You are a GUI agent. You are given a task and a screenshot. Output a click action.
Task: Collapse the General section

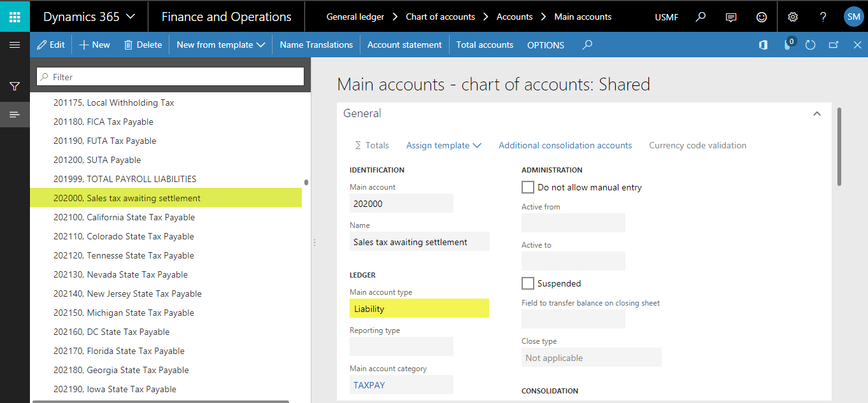coord(816,113)
